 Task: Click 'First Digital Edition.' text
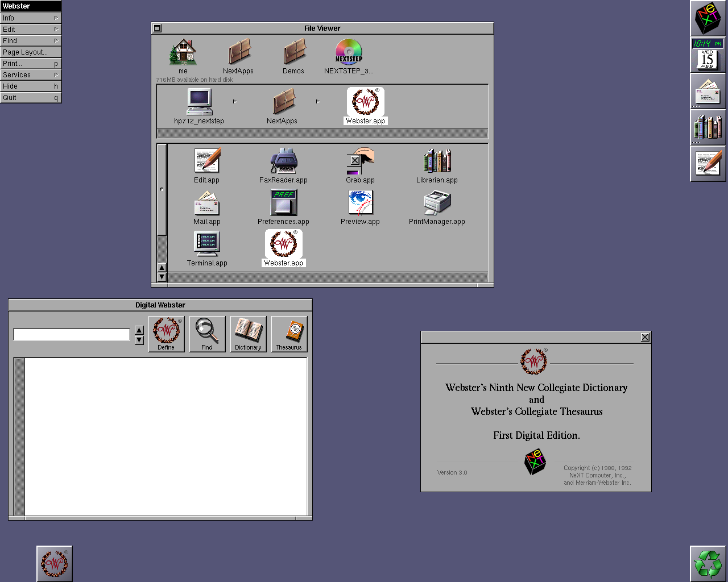536,435
